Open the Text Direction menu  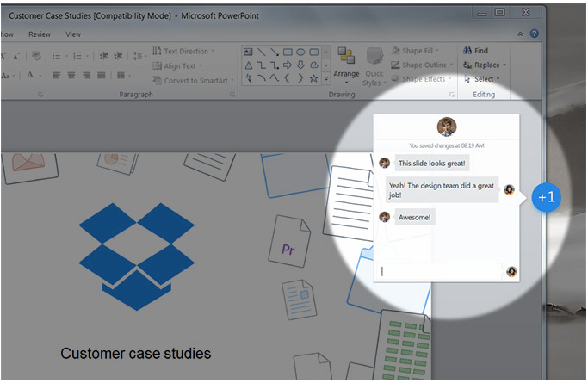tap(183, 51)
